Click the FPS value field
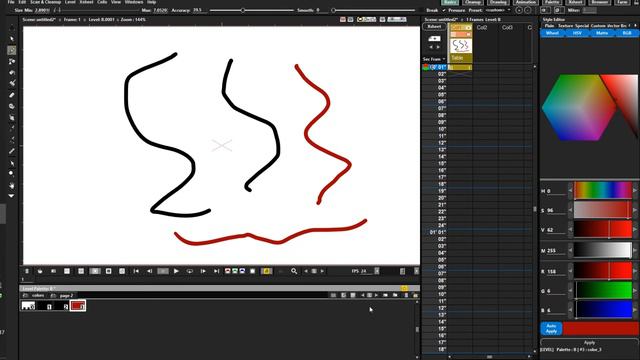Screen dimensions: 640x360 click(x=367, y=271)
